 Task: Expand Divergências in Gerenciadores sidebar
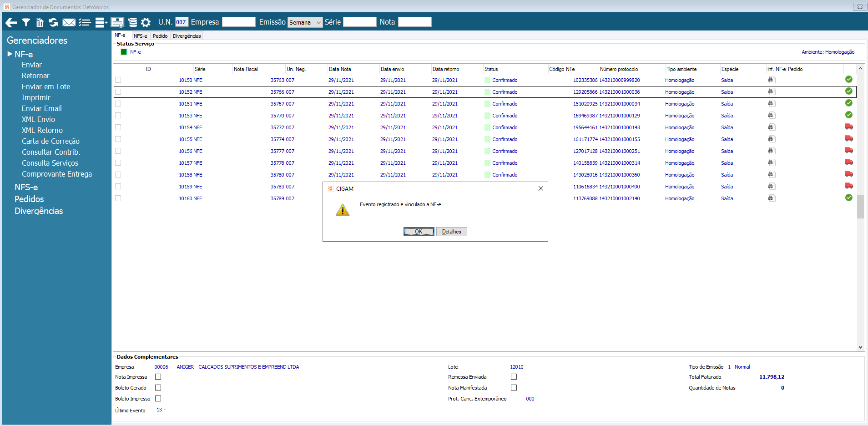(39, 211)
